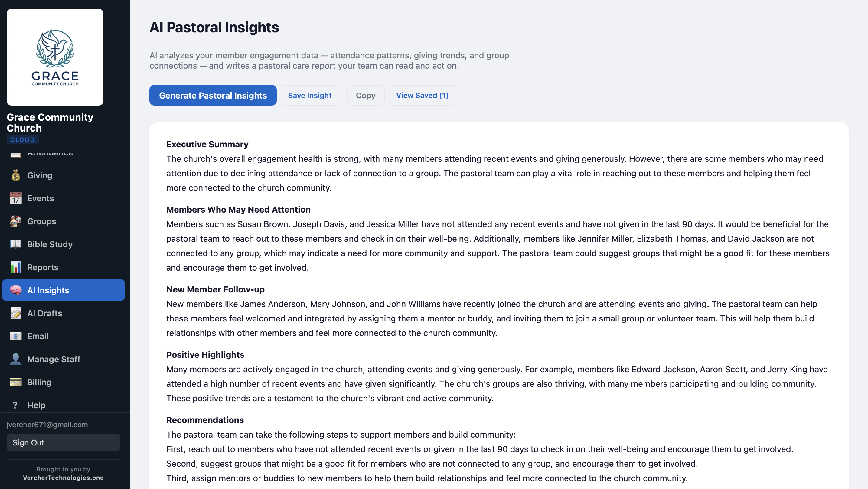Go to the Giving menu item
This screenshot has height=489, width=868.
coord(40,175)
